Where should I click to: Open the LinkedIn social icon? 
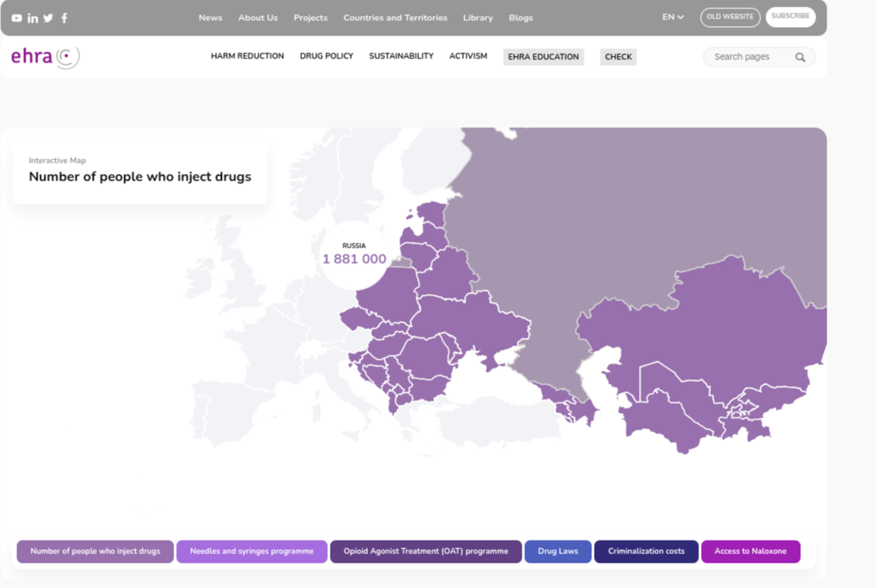32,18
